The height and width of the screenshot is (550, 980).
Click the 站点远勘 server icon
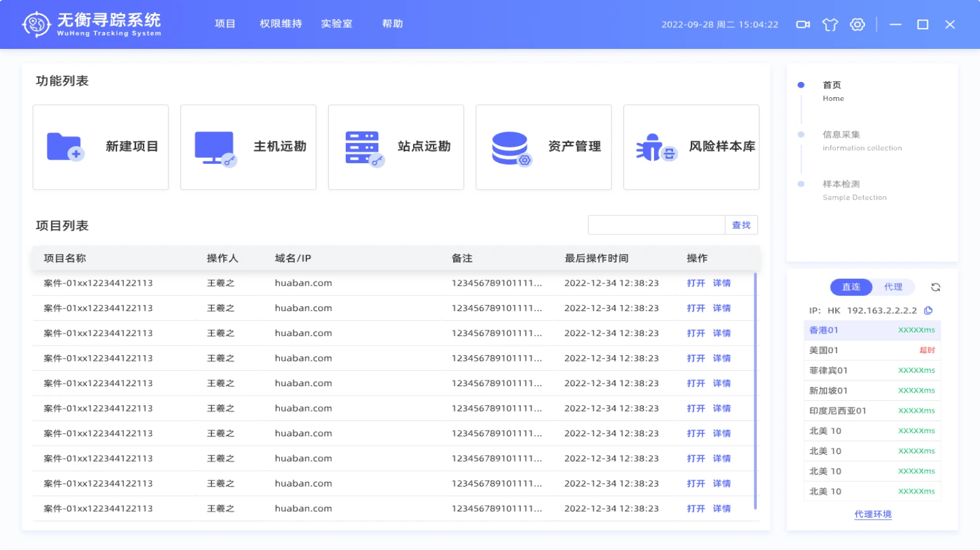point(364,149)
